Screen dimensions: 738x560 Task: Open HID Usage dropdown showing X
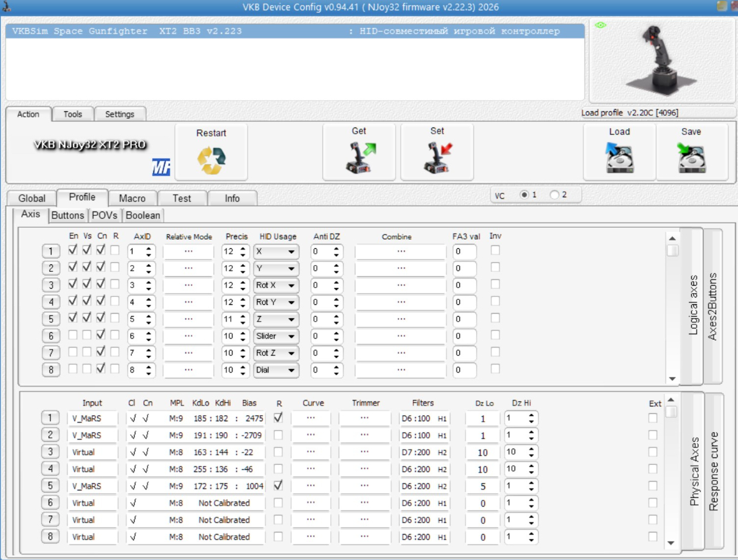276,251
